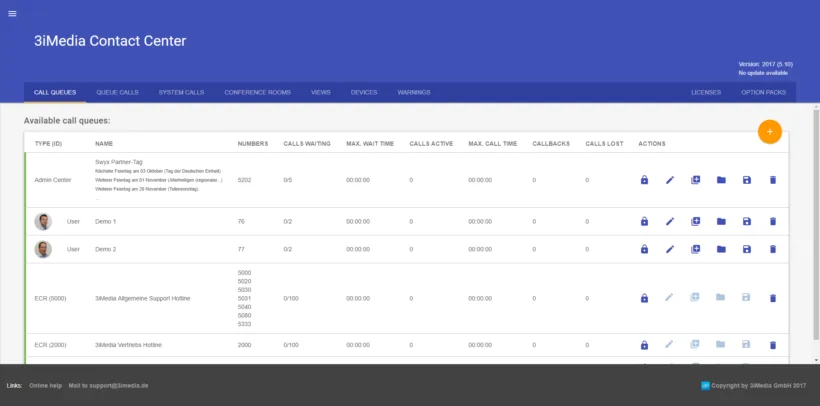Open folder icon for Demo 1
This screenshot has width=820, height=406.
pos(721,221)
